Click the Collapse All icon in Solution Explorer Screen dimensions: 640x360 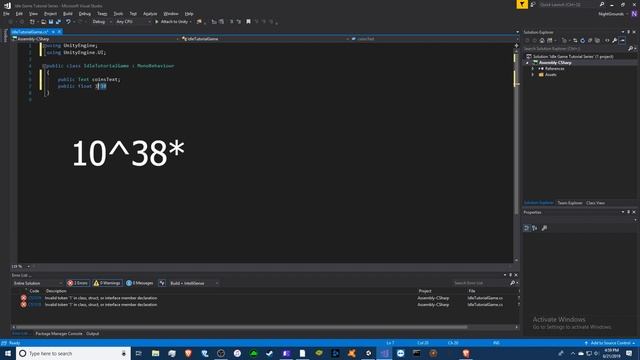pyautogui.click(x=590, y=40)
